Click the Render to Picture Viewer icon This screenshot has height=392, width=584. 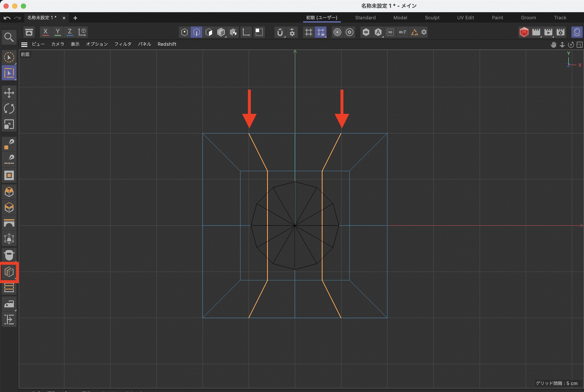click(548, 32)
